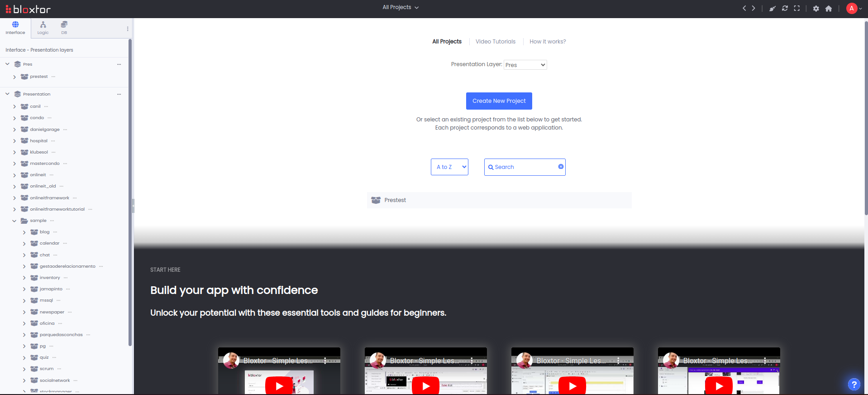The height and width of the screenshot is (395, 868).
Task: Select jamapinto in the tree
Action: pyautogui.click(x=51, y=289)
